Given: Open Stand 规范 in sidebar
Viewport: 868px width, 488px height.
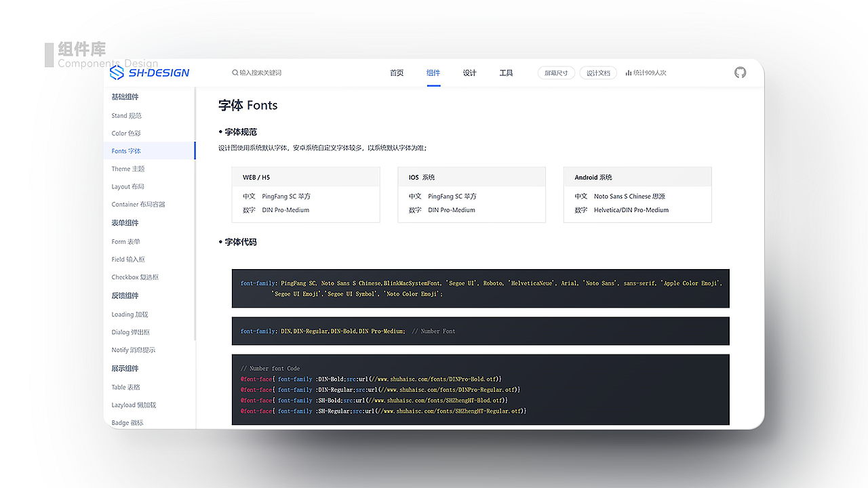Looking at the screenshot, I should (x=127, y=116).
